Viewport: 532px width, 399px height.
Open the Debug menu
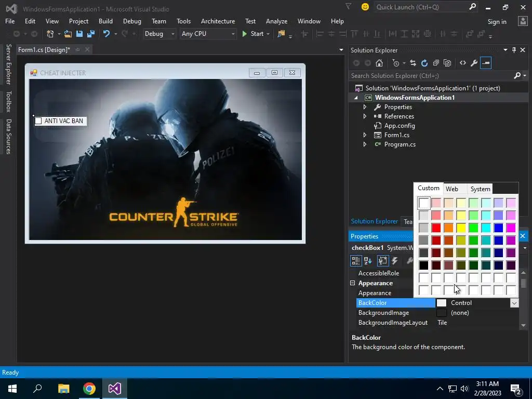pos(132,21)
